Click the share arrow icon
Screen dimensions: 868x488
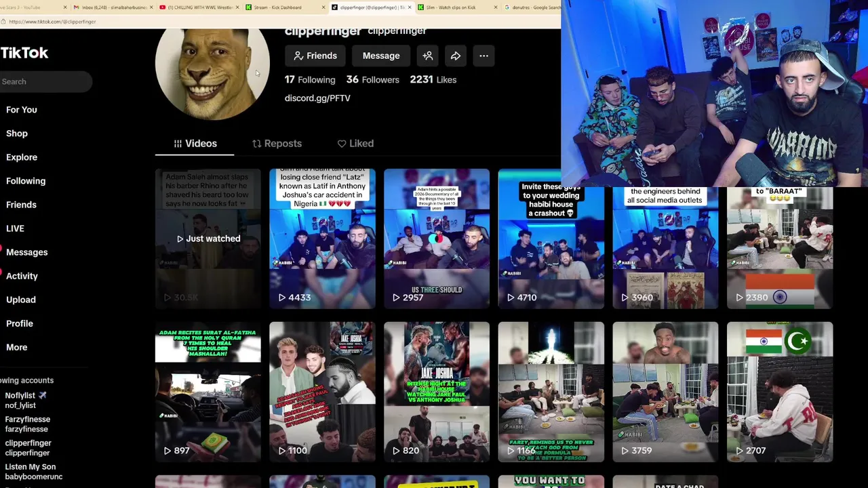[x=456, y=56]
